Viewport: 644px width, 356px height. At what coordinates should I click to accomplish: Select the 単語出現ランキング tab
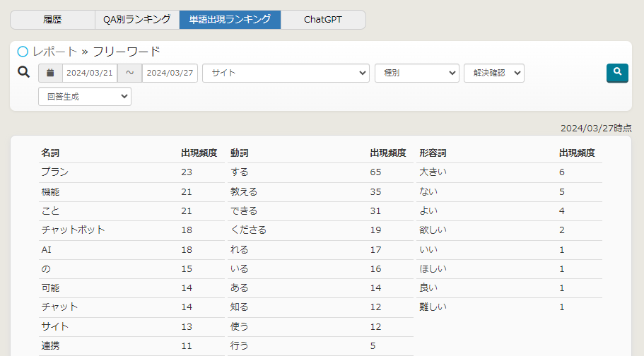[x=230, y=20]
